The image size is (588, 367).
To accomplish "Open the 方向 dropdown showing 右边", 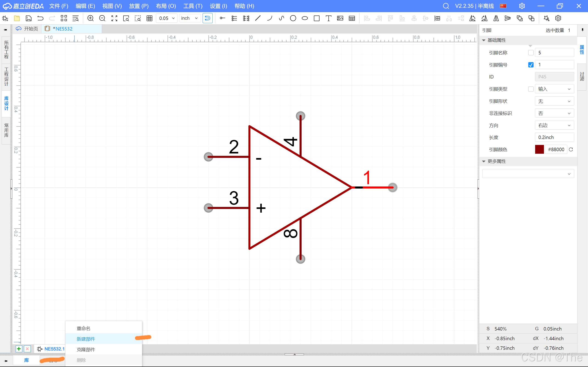I will pyautogui.click(x=554, y=125).
